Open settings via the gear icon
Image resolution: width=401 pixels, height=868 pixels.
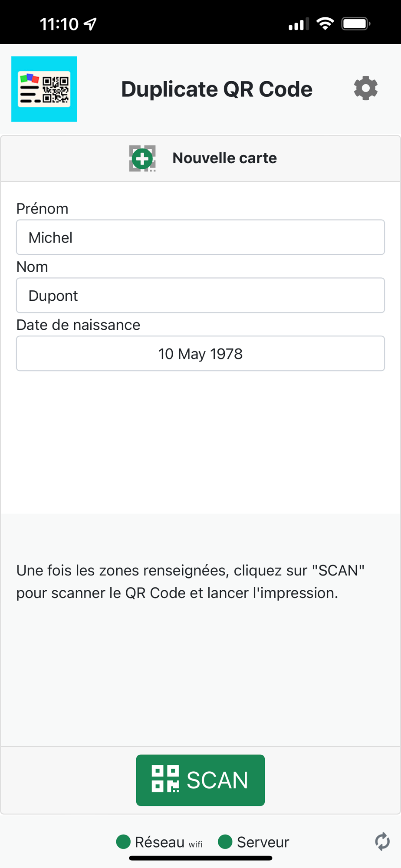365,89
